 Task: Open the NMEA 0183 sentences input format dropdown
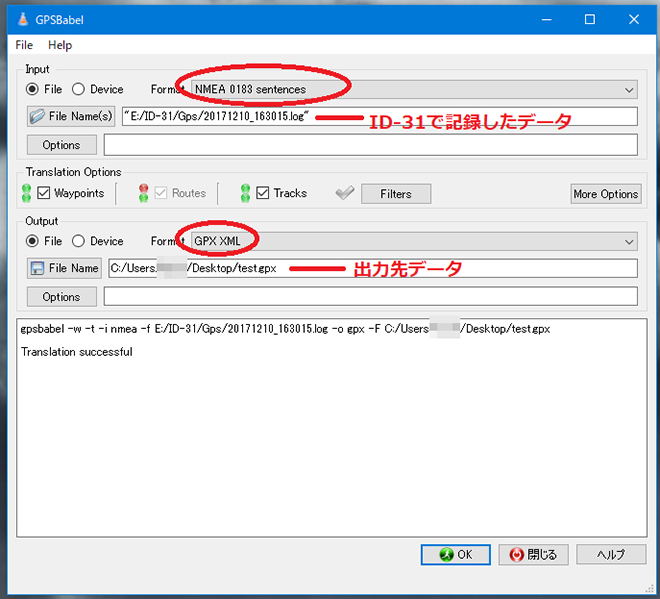414,89
